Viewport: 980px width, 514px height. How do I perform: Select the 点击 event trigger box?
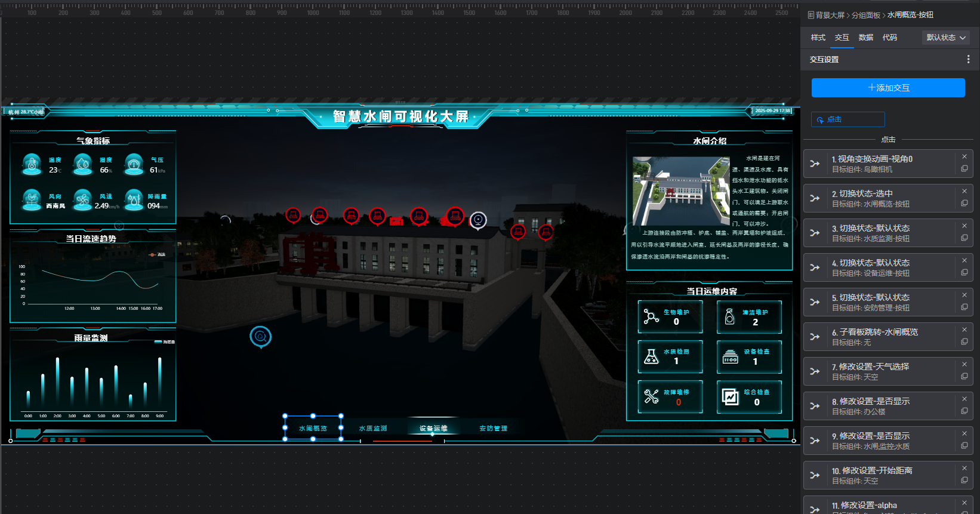click(x=848, y=119)
